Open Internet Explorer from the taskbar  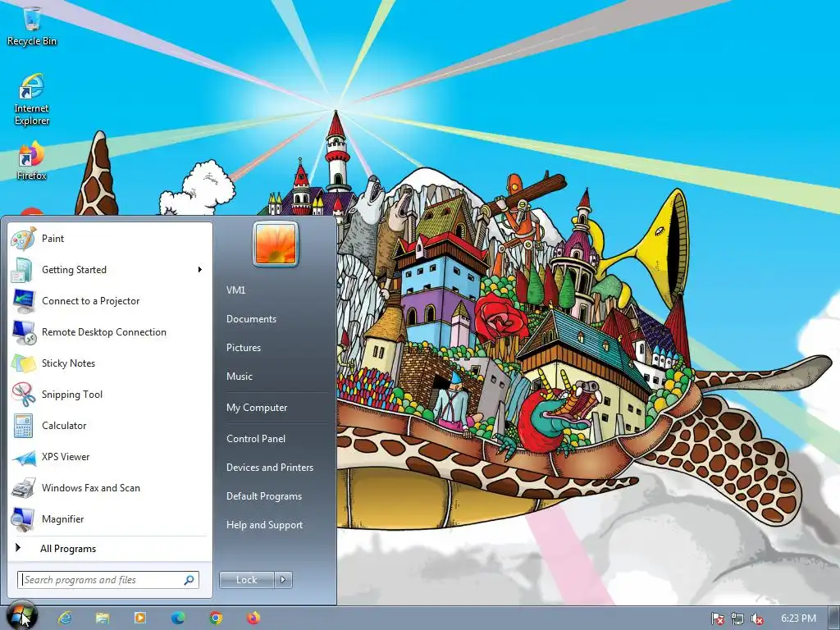pos(65,619)
